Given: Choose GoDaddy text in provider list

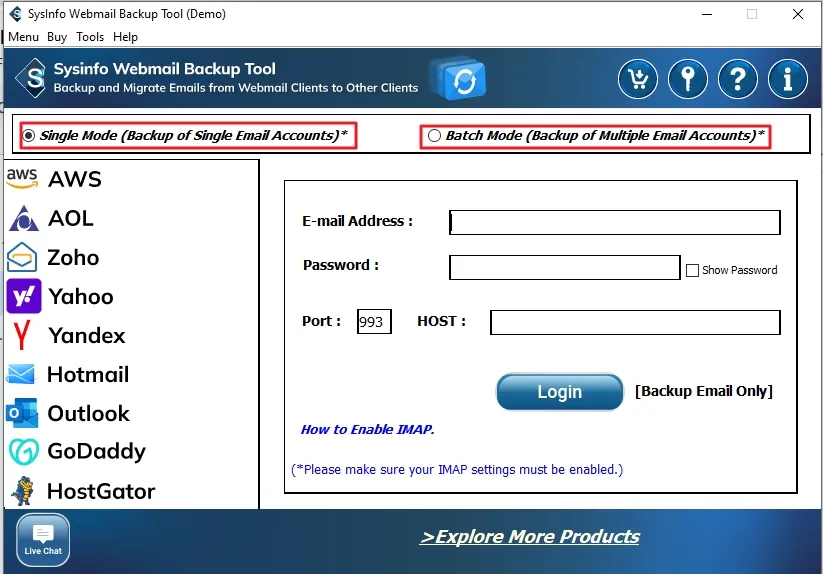Looking at the screenshot, I should (x=97, y=452).
